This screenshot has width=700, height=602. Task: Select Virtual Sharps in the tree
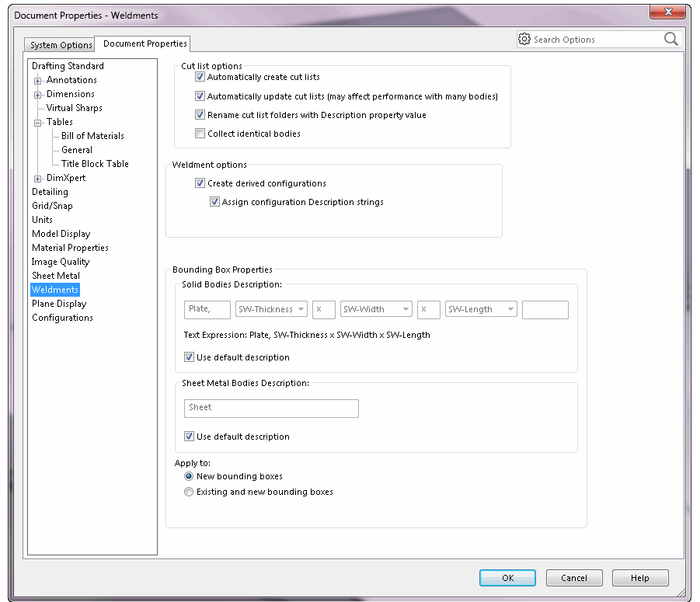coord(74,108)
